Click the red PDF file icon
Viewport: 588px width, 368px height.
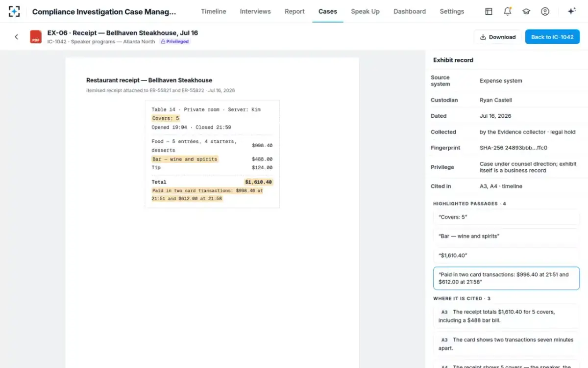36,37
